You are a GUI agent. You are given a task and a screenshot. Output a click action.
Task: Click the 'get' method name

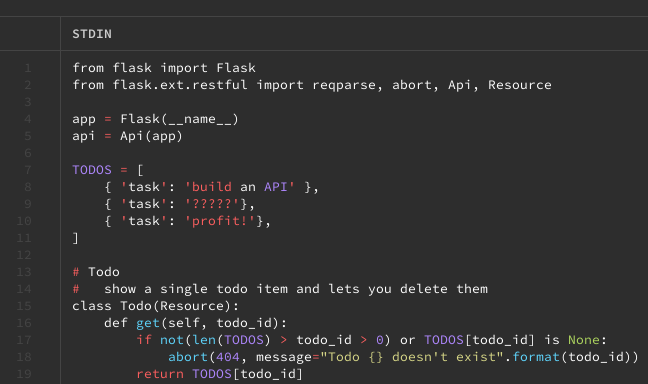tap(148, 323)
